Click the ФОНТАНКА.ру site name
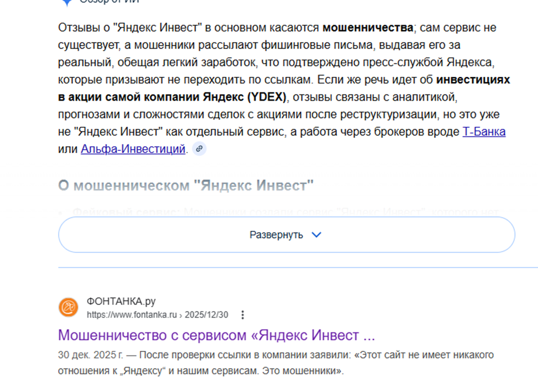This screenshot has height=392, width=538. (x=121, y=302)
